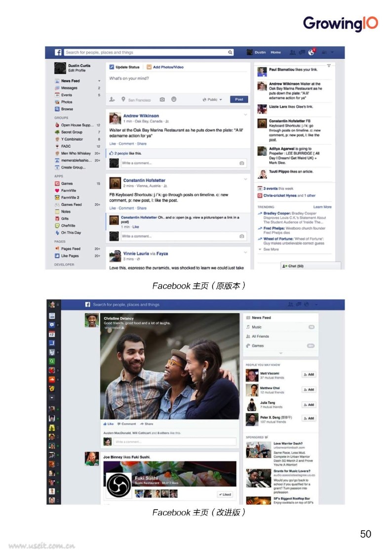The image size is (392, 555).
Task: Open post options chevron on Vinnie Lauria post
Action: click(245, 253)
